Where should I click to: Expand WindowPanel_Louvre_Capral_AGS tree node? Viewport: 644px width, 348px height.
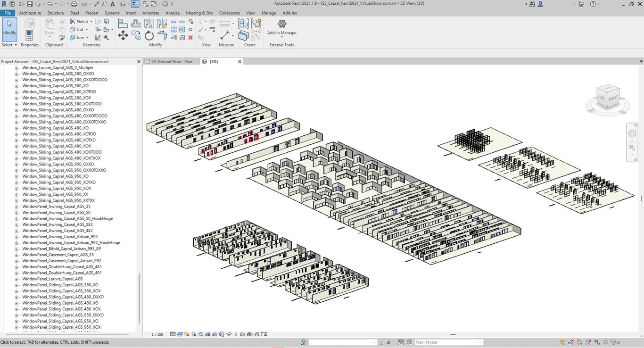coord(17,279)
